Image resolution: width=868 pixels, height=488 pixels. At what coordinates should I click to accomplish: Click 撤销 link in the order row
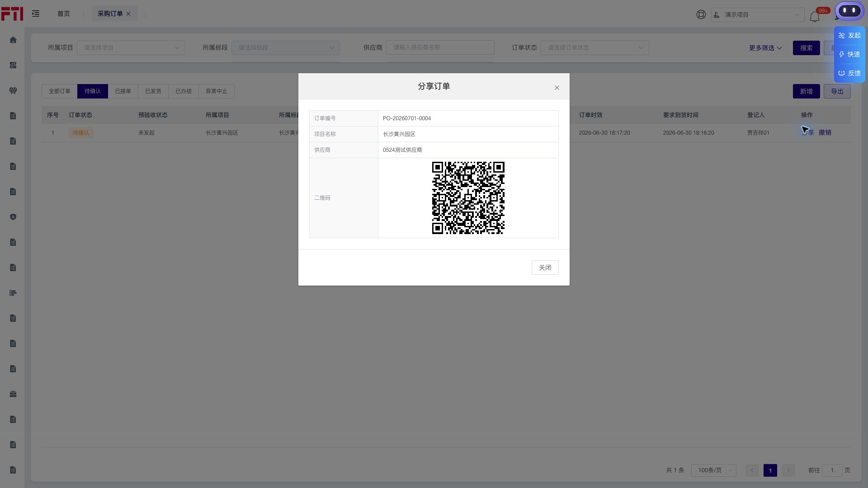[x=825, y=133]
